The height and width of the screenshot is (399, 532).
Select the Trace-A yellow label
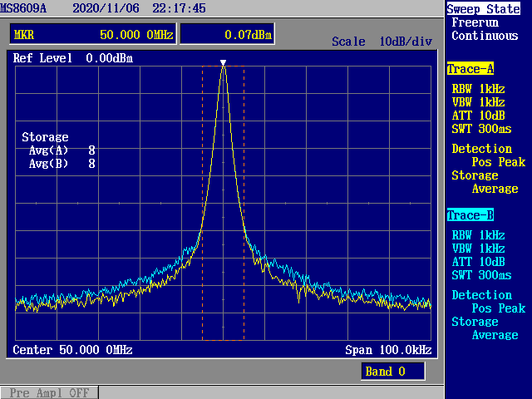pos(470,69)
